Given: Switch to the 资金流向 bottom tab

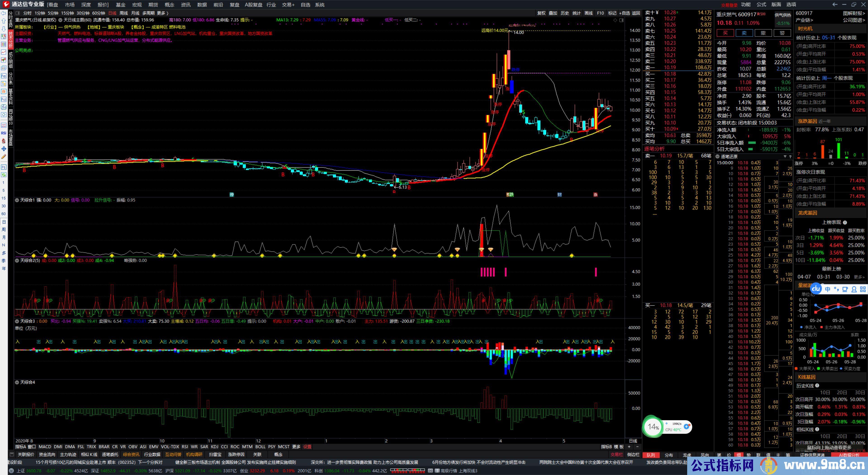Looking at the screenshot, I should tap(47, 454).
